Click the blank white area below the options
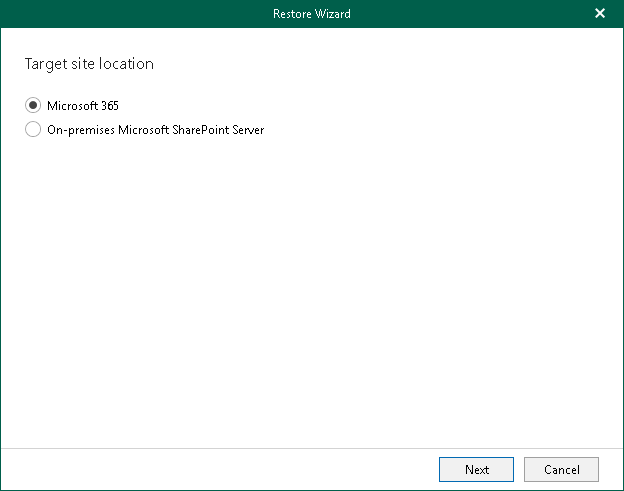The width and height of the screenshot is (624, 491). point(312,300)
